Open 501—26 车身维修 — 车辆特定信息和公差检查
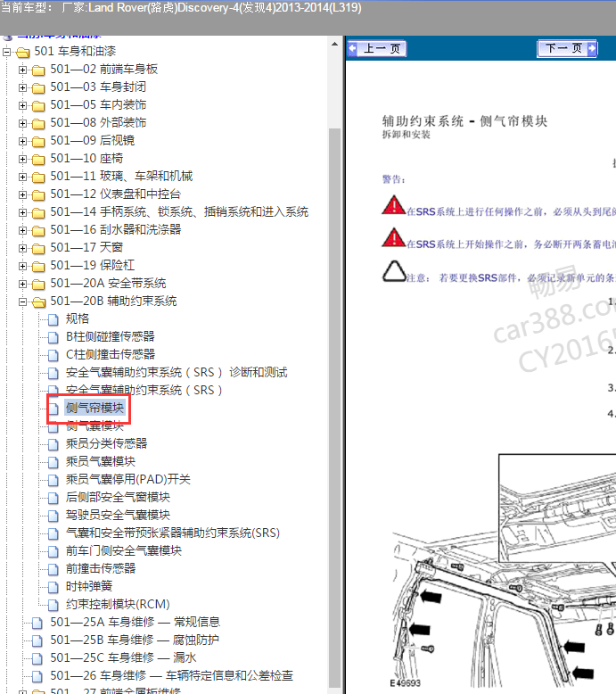This screenshot has width=616, height=694. click(171, 675)
